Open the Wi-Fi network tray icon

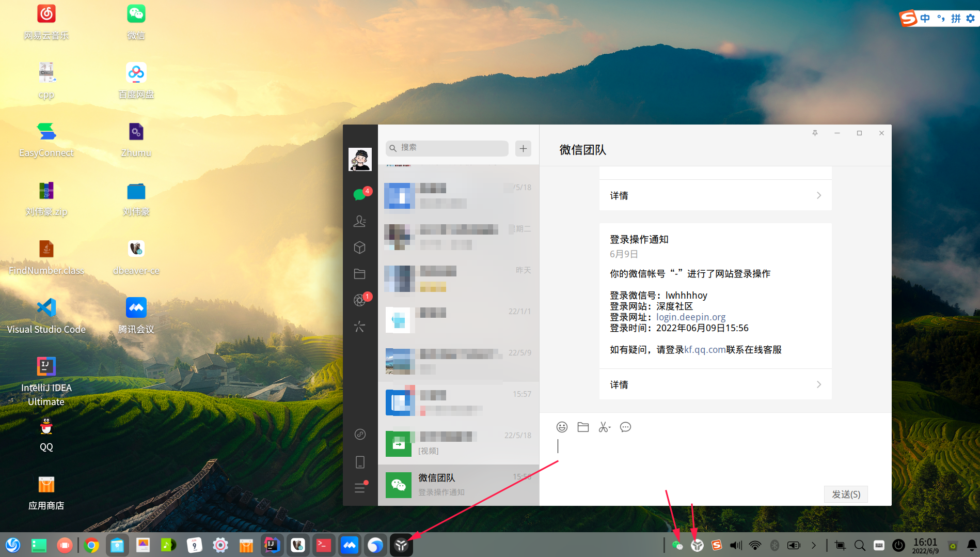point(755,545)
